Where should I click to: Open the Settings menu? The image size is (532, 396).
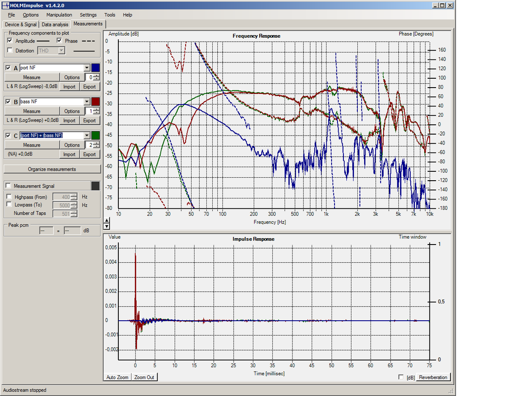pyautogui.click(x=88, y=15)
